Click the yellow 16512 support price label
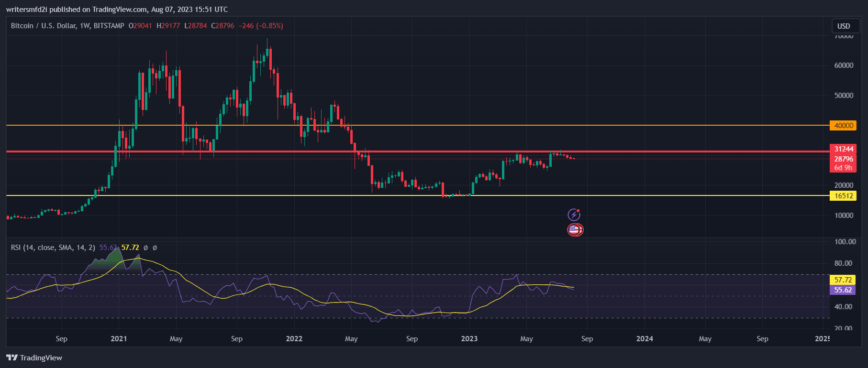This screenshot has width=868, height=368. (x=843, y=195)
